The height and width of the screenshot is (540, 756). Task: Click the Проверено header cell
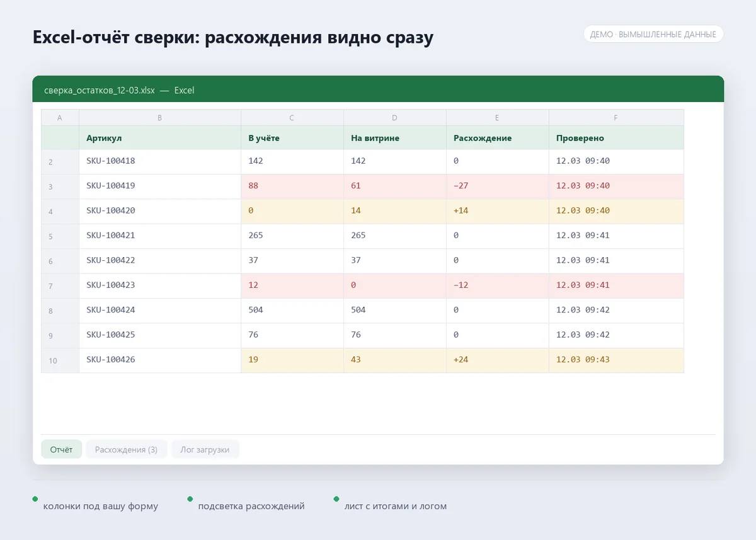coord(616,138)
